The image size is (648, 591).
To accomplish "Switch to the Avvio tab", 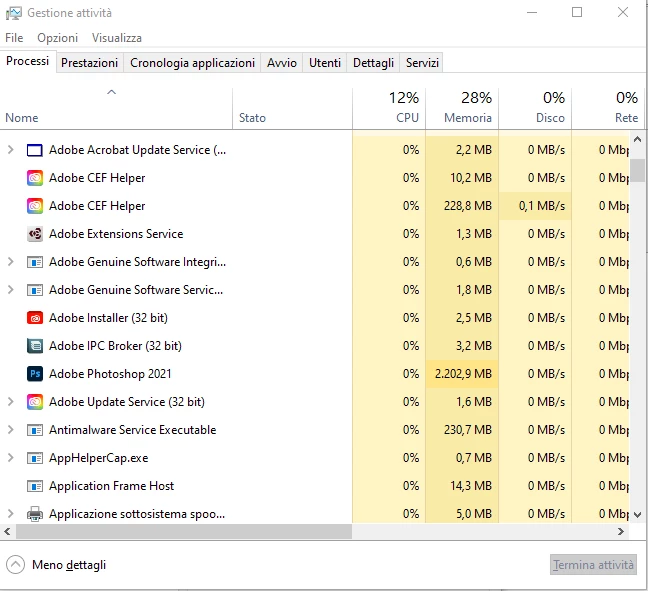I will [x=282, y=63].
